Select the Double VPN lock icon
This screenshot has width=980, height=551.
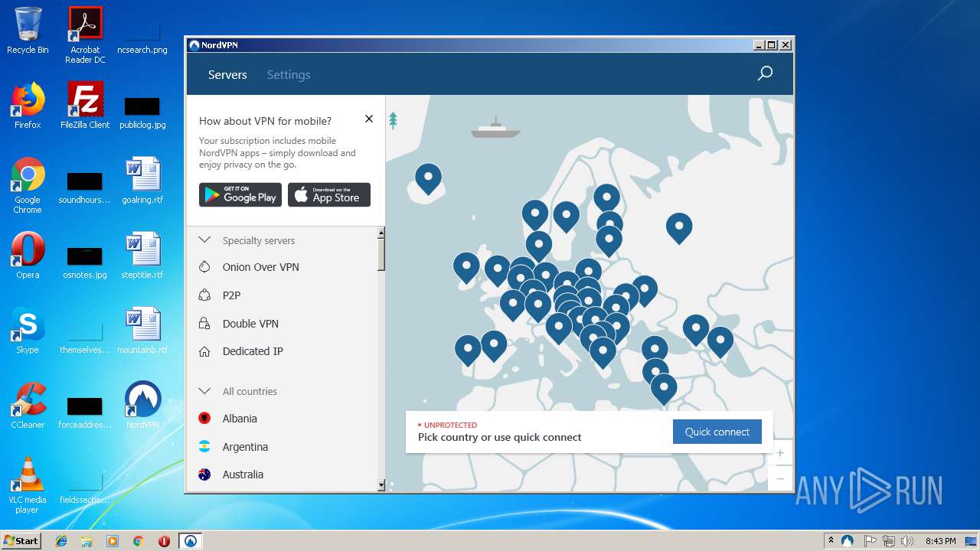(x=204, y=324)
